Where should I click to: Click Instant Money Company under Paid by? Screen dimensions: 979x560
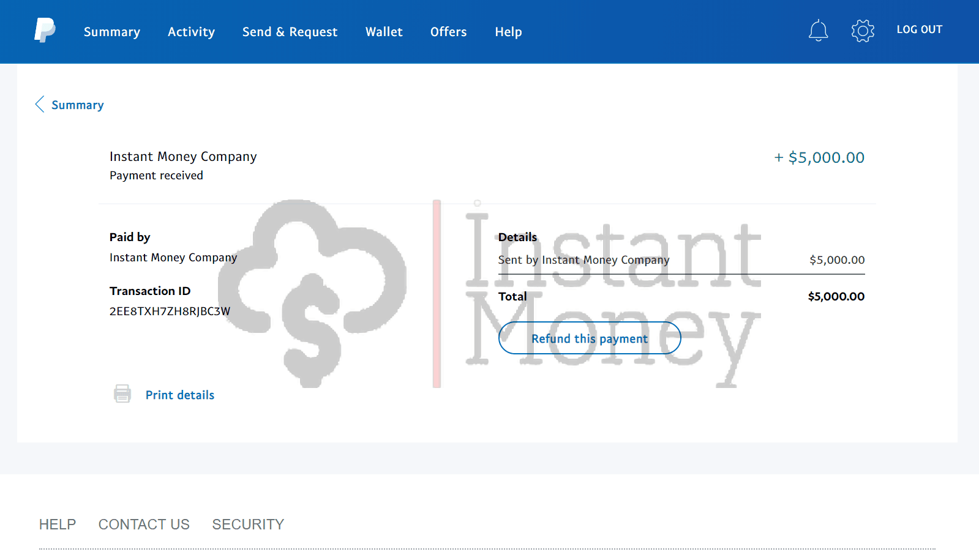[173, 258]
